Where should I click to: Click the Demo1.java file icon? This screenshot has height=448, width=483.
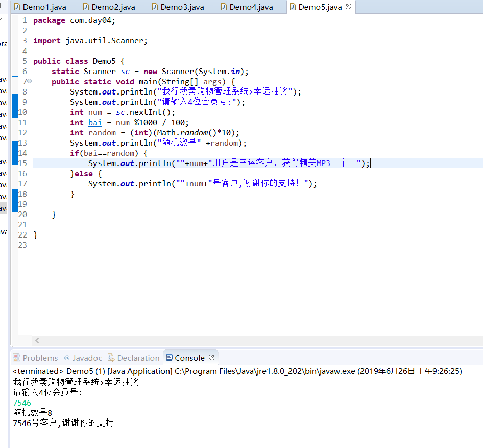[x=17, y=7]
